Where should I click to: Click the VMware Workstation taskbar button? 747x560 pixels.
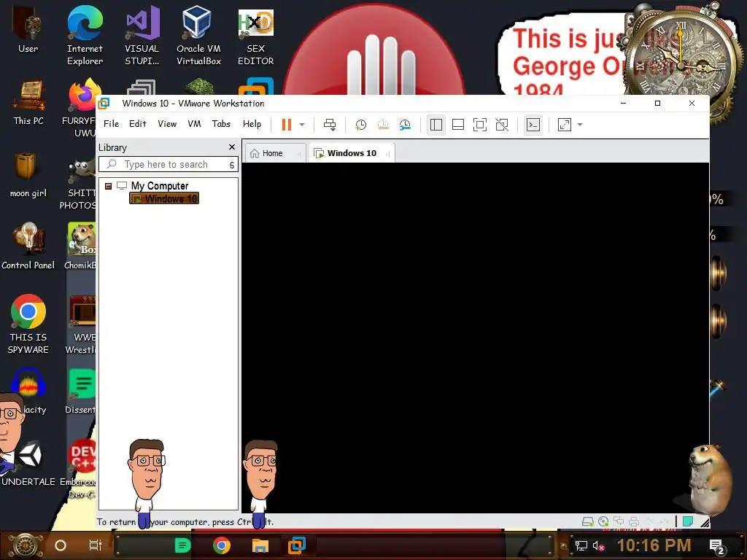(297, 545)
